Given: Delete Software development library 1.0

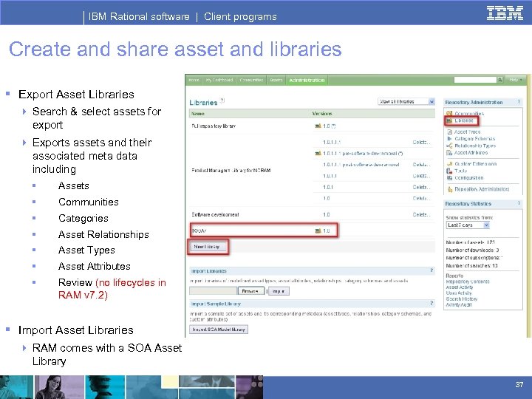Looking at the screenshot, I should click(421, 215).
